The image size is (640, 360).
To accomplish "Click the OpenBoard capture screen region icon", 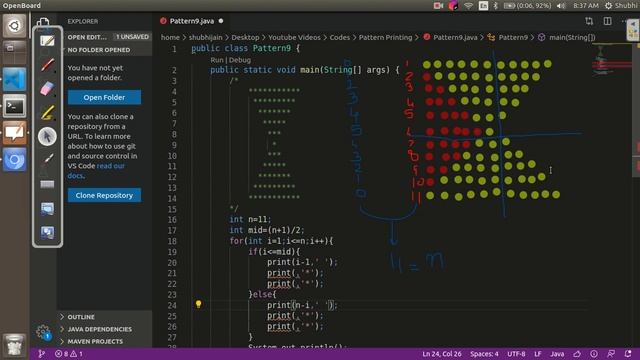I will coord(47,209).
